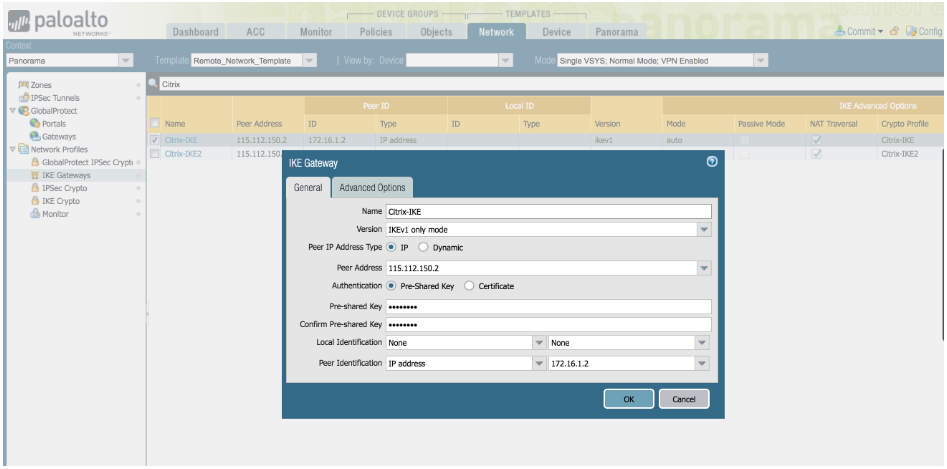Open the Template dropdown
Viewport: 947px width, 469px height.
coord(309,60)
